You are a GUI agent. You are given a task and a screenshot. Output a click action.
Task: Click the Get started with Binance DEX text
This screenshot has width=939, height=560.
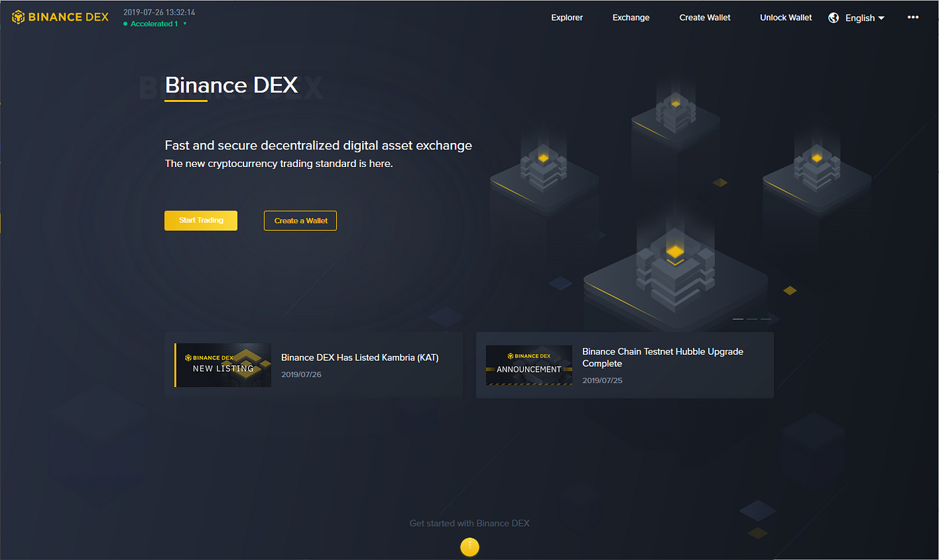[x=469, y=523]
